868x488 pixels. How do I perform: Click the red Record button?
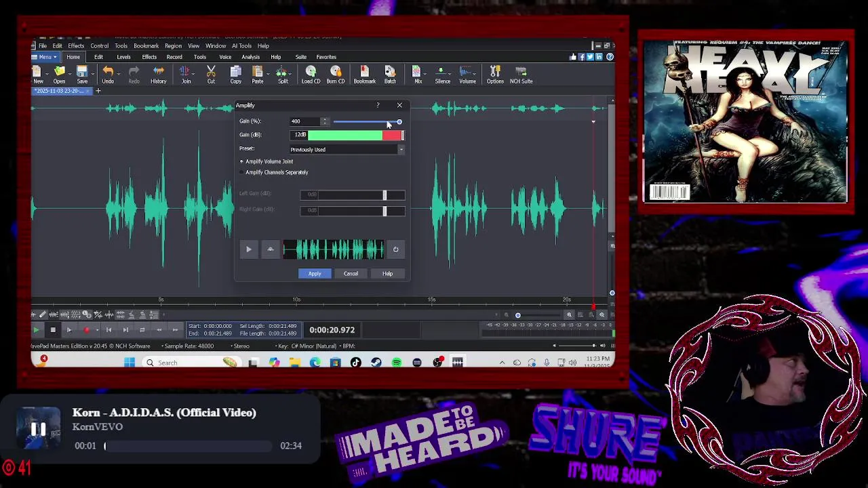click(x=86, y=330)
